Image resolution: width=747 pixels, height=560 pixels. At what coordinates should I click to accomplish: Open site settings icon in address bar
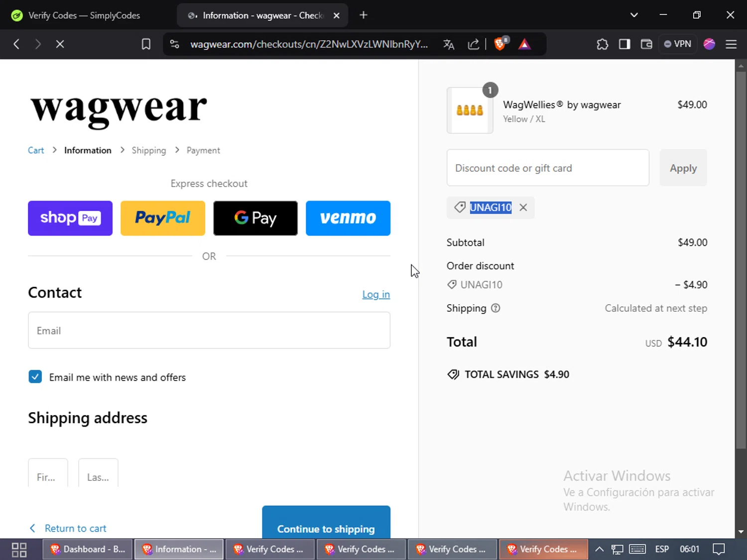click(174, 44)
